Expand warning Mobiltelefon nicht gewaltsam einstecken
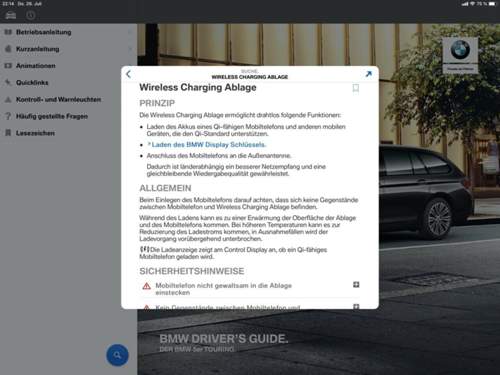The width and height of the screenshot is (500, 375). point(356,284)
